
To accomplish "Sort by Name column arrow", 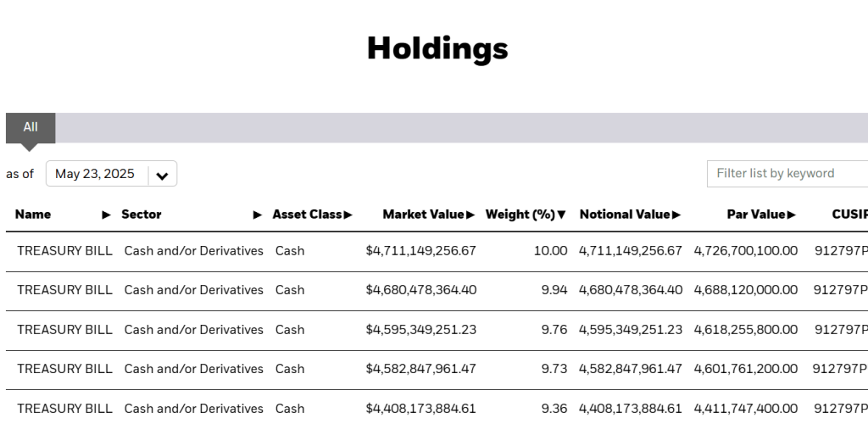I will (106, 215).
